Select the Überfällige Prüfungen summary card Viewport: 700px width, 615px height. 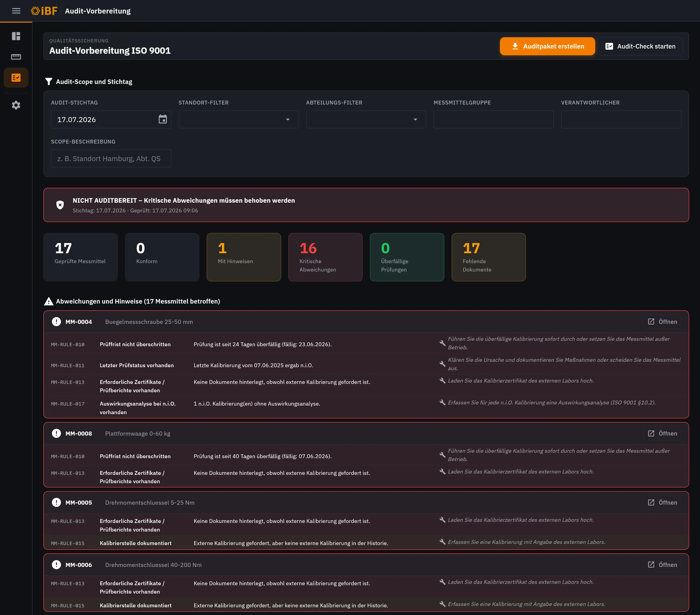coord(407,257)
